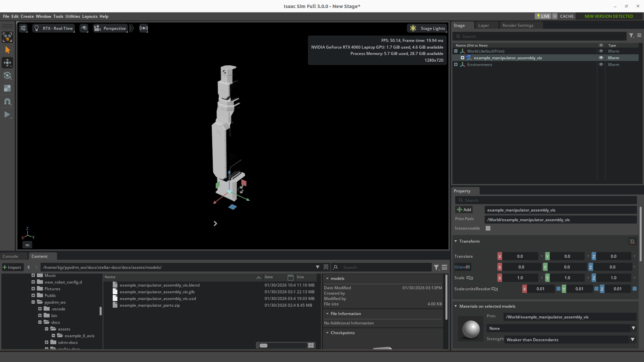Click the Add button in Property panel
Image resolution: width=644 pixels, height=362 pixels.
pyautogui.click(x=464, y=210)
